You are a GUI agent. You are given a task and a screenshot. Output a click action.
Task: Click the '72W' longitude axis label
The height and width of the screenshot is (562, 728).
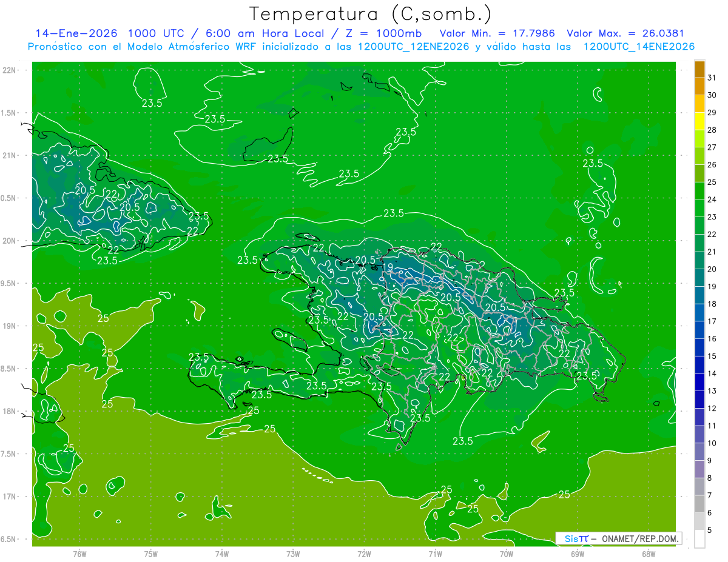(364, 554)
